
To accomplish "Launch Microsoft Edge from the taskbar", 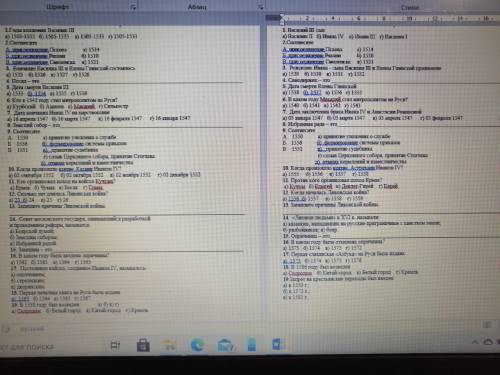I will 197,345.
